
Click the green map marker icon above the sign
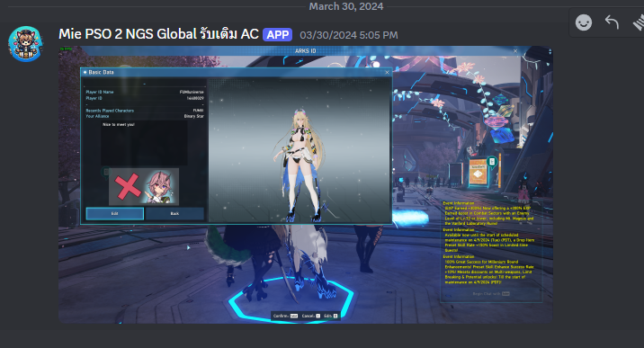coord(492,162)
